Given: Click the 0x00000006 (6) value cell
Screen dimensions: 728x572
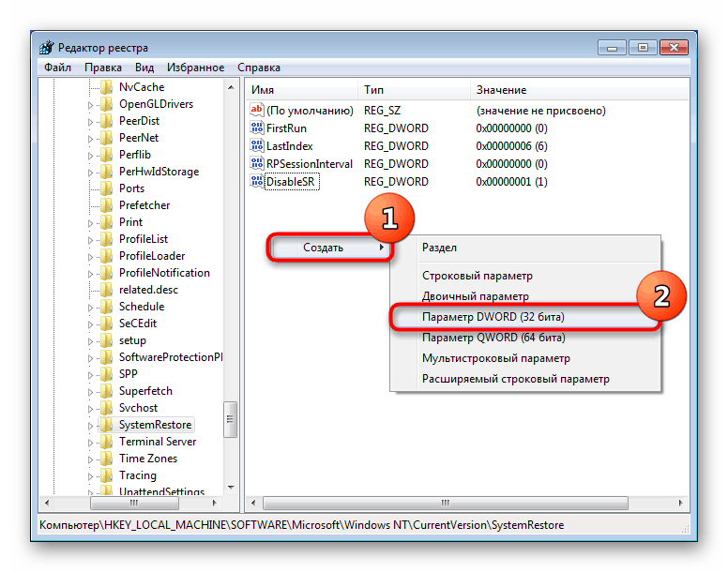Looking at the screenshot, I should coord(511,145).
